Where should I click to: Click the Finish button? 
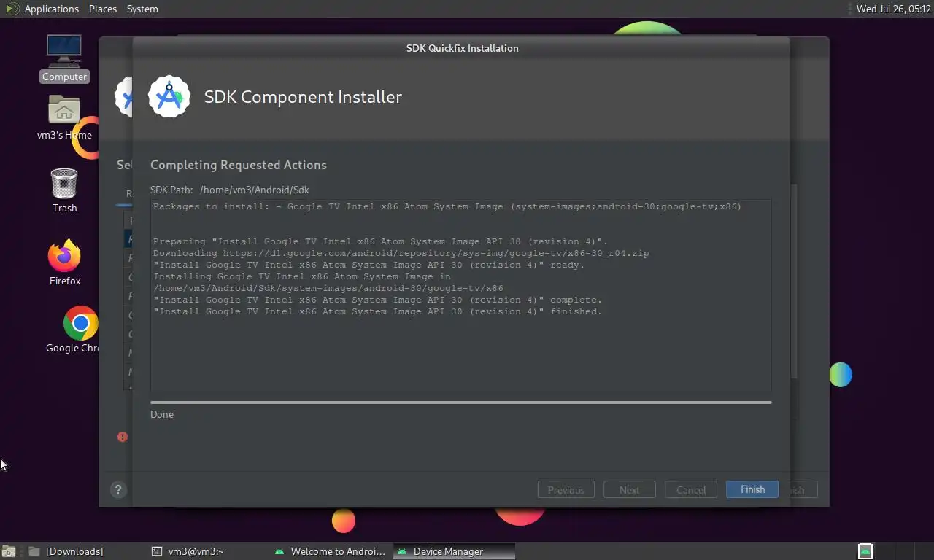[752, 489]
